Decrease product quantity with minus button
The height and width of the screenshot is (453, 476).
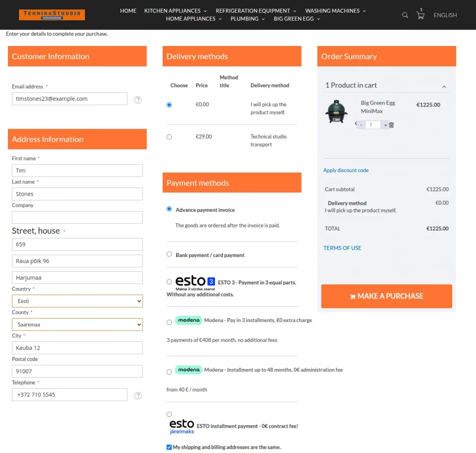point(361,125)
